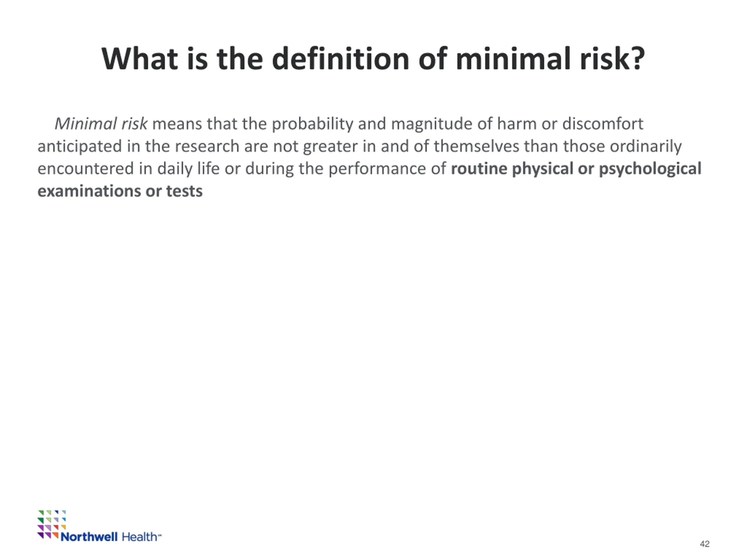Click the word "anticipated" in the paragraph
This screenshot has width=747, height=560.
pos(79,146)
